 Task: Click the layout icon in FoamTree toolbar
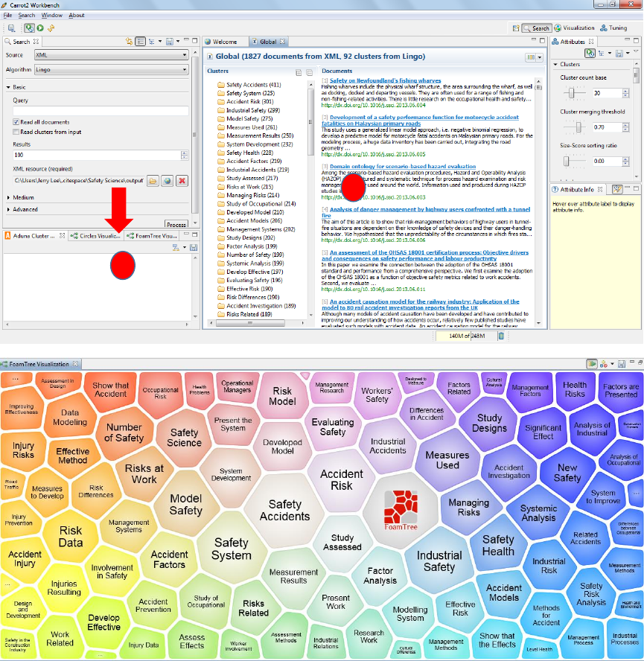(x=604, y=364)
